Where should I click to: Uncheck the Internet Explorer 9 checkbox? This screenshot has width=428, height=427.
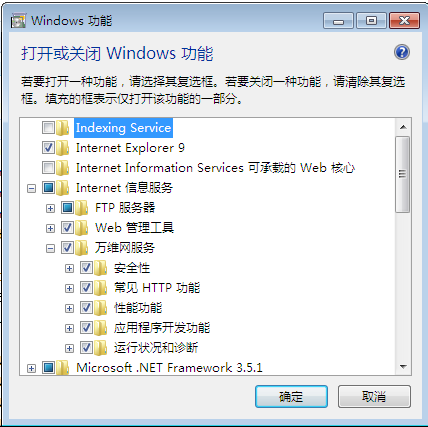click(x=48, y=148)
